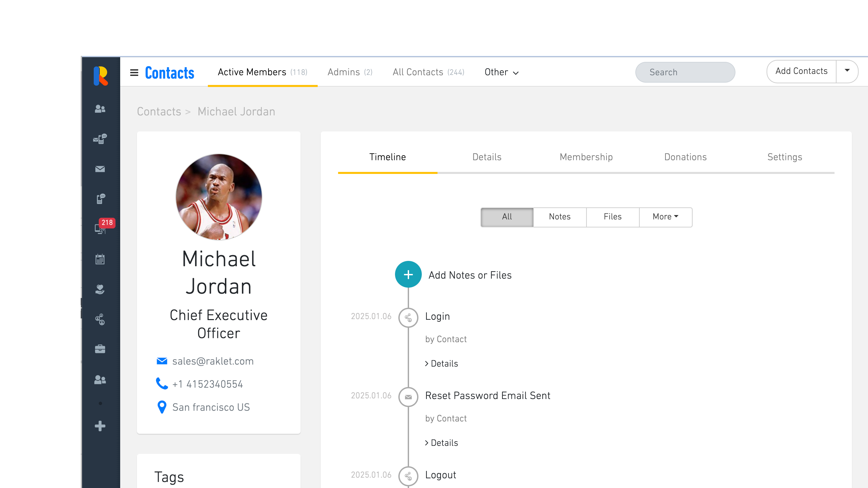Click the briefcase icon in sidebar
868x488 pixels.
point(100,349)
